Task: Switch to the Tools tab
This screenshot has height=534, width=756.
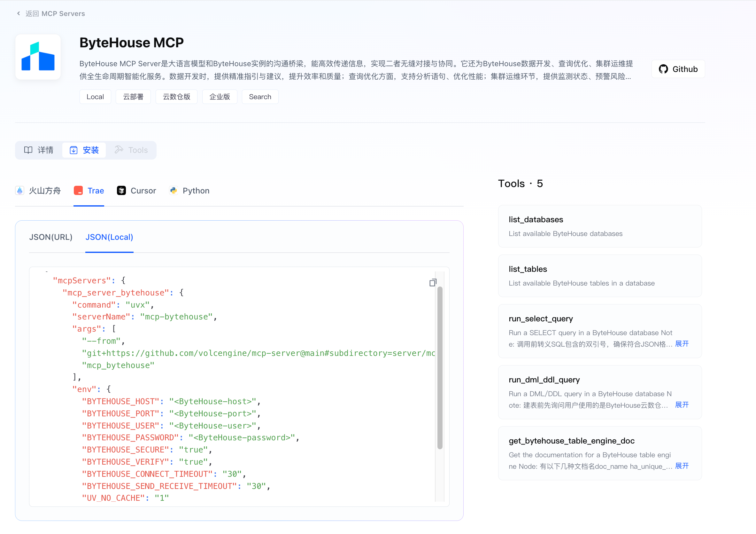Action: pyautogui.click(x=131, y=150)
